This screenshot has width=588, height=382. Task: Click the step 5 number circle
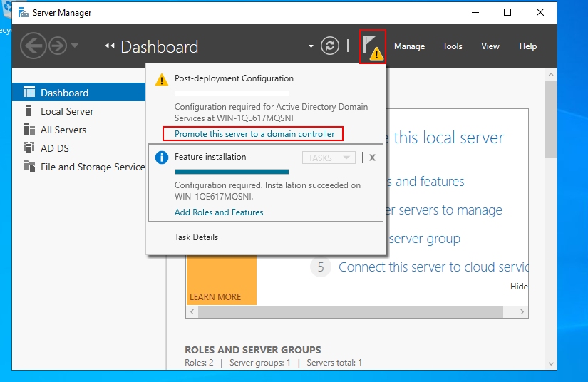321,267
